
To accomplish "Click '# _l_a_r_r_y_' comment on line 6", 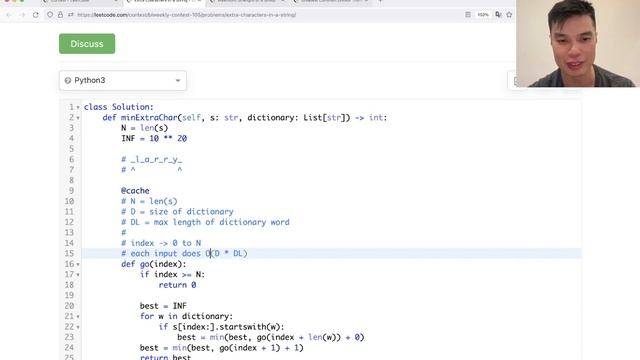I will coord(151,159).
